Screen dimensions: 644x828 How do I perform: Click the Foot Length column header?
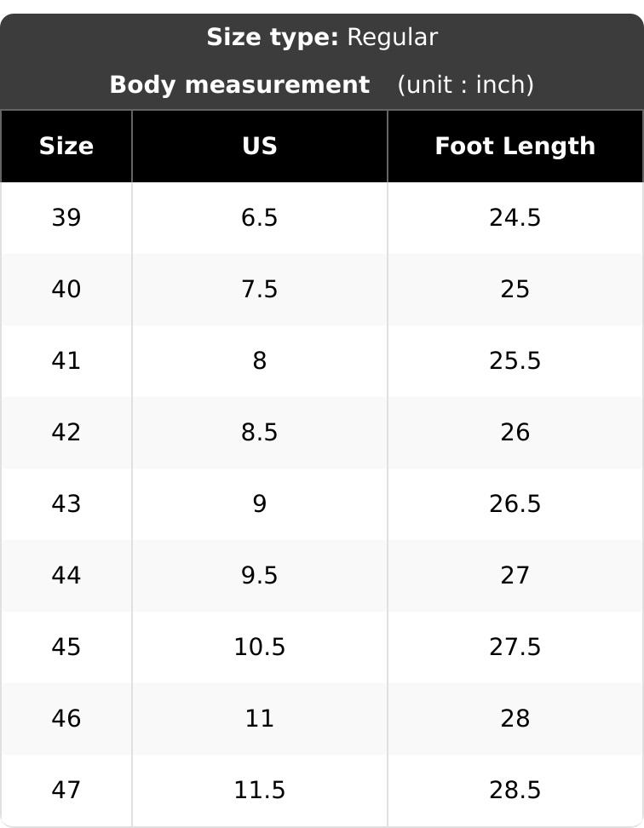point(515,147)
